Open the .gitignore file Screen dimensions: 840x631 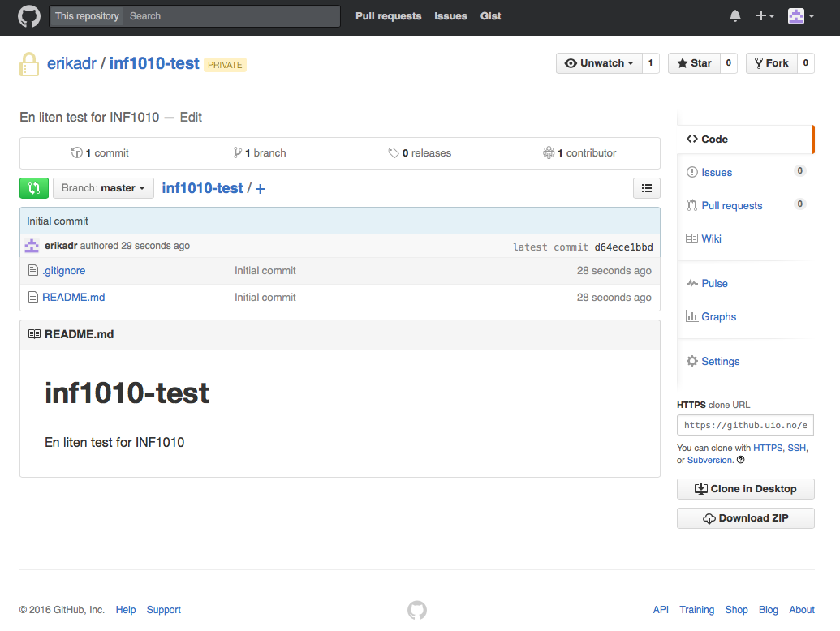pos(64,270)
